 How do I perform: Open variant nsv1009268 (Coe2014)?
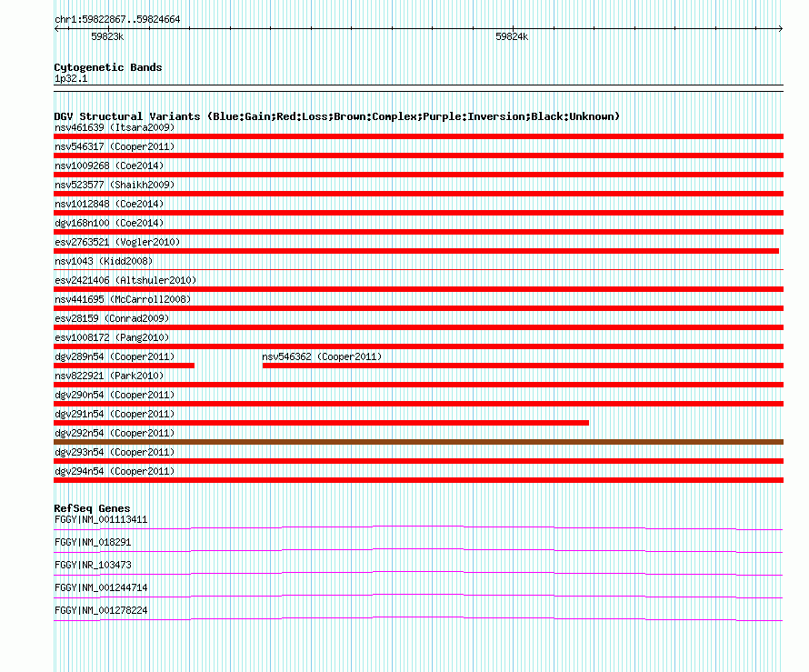click(109, 165)
